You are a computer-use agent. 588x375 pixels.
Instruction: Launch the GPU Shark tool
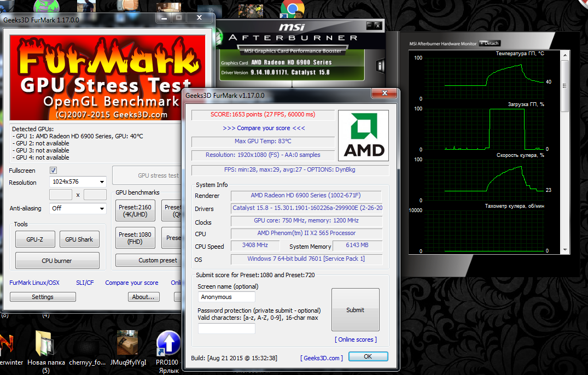tap(79, 239)
